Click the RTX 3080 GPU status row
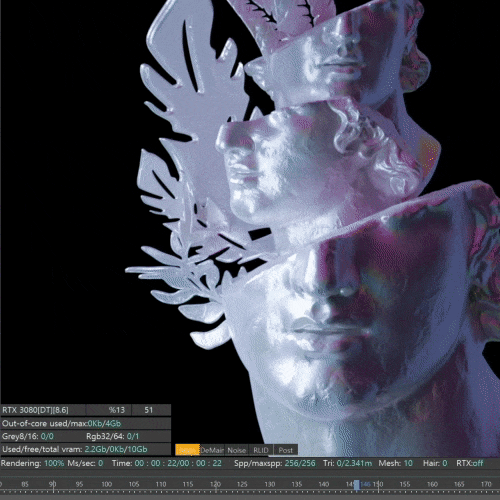This screenshot has height=500, width=500. (x=86, y=410)
